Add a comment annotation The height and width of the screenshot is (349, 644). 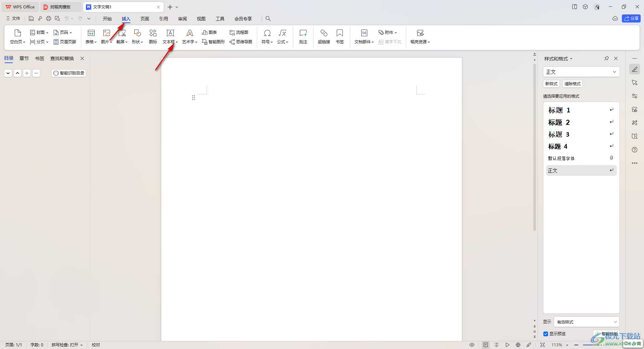[303, 37]
